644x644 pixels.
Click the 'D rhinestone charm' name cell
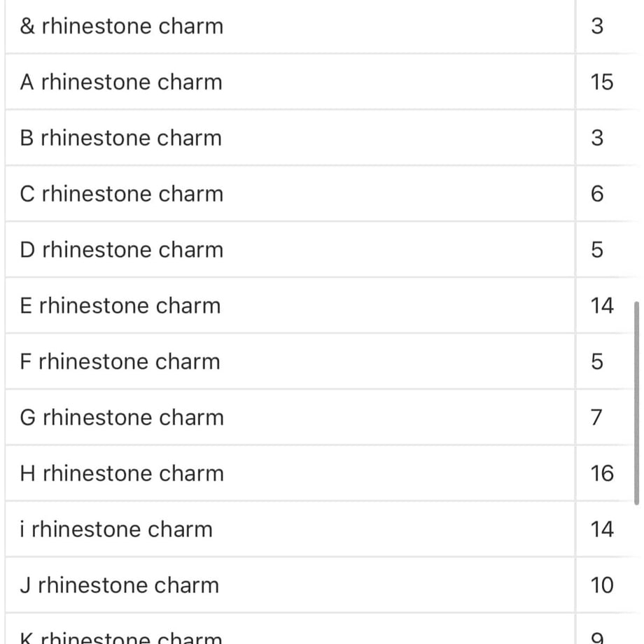point(290,249)
